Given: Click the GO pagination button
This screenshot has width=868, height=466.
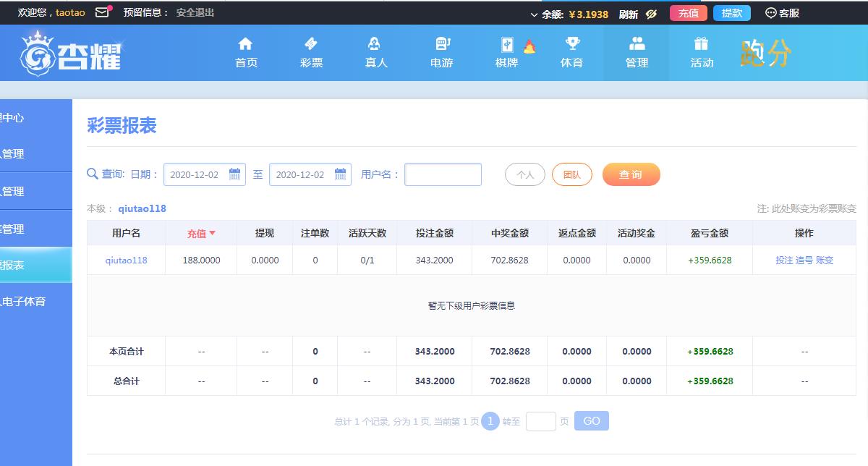Looking at the screenshot, I should pyautogui.click(x=592, y=421).
